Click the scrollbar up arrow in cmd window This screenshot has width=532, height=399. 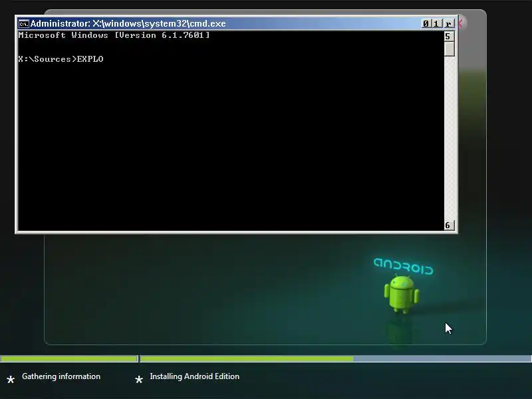449,37
